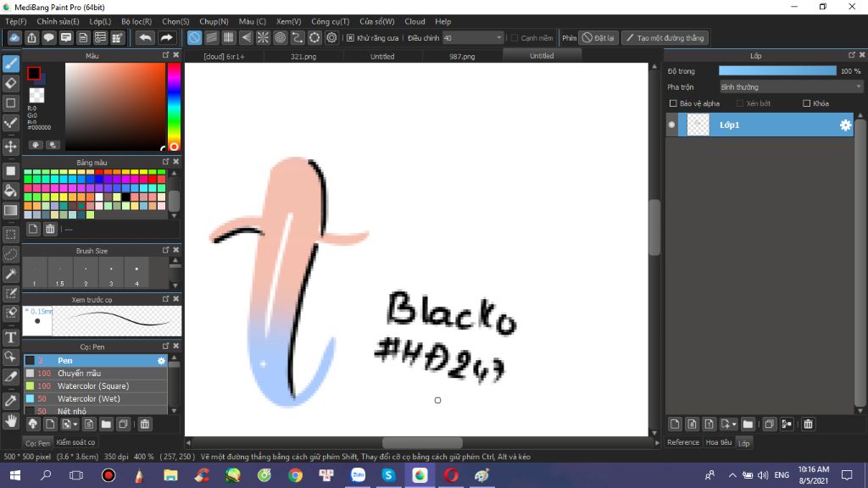Pick the Text tool
This screenshot has height=488, width=868.
click(x=11, y=337)
